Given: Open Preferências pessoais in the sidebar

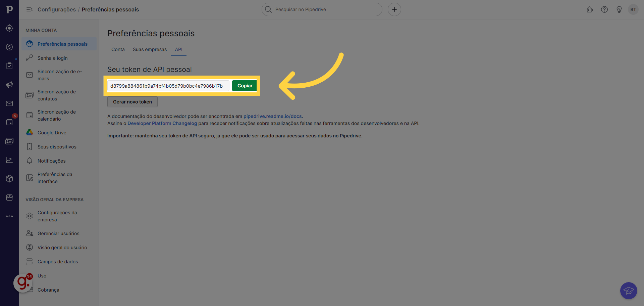Looking at the screenshot, I should [x=59, y=44].
